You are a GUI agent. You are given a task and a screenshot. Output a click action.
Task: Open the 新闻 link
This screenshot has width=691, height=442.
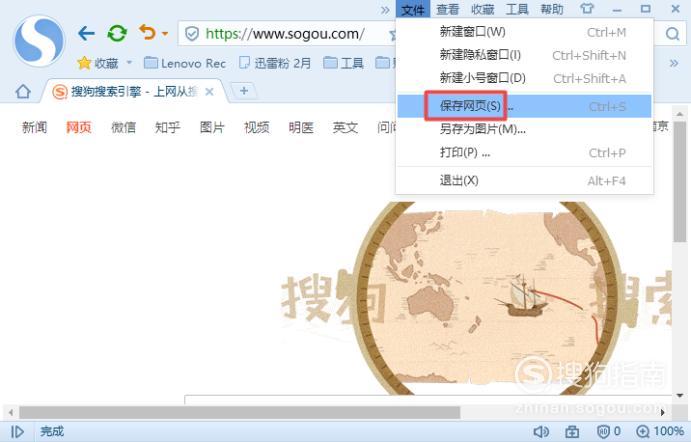34,127
